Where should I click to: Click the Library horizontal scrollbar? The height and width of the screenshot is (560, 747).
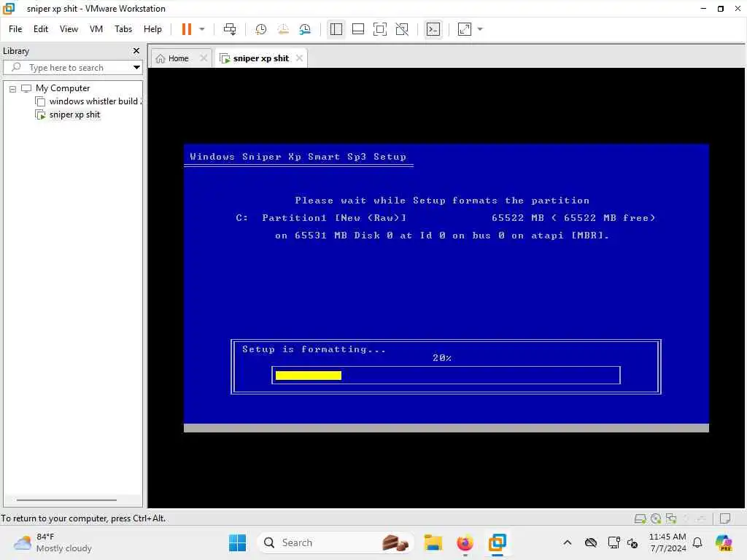66,500
